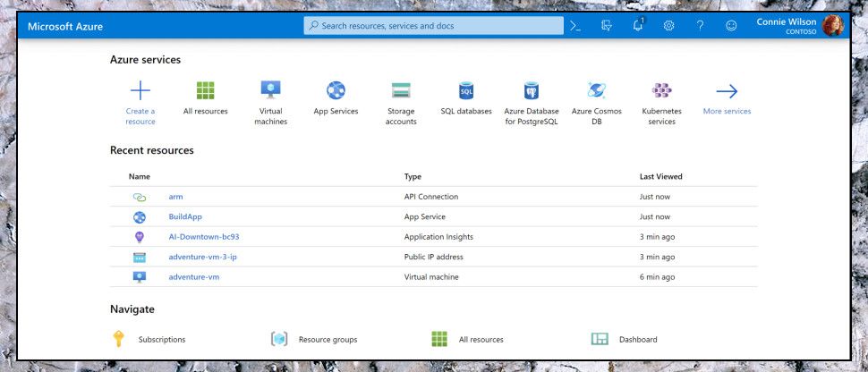Image resolution: width=868 pixels, height=372 pixels.
Task: Click the Type column header
Action: tap(413, 176)
